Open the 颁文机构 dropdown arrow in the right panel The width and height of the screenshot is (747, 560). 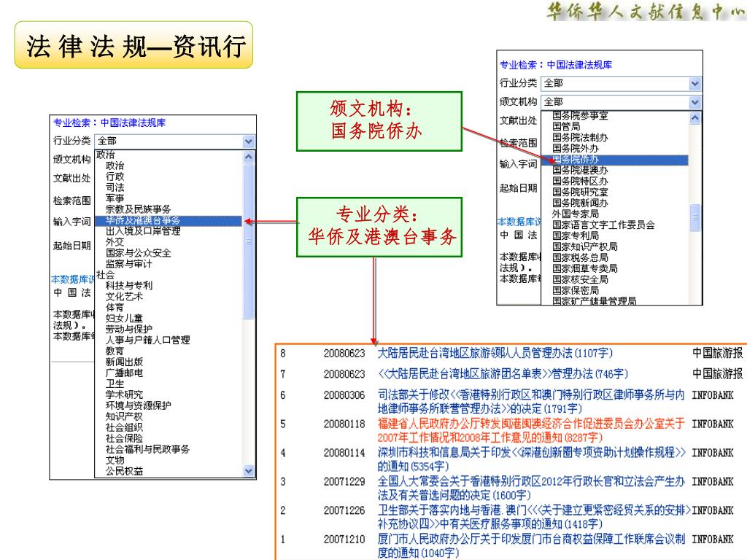(x=695, y=102)
